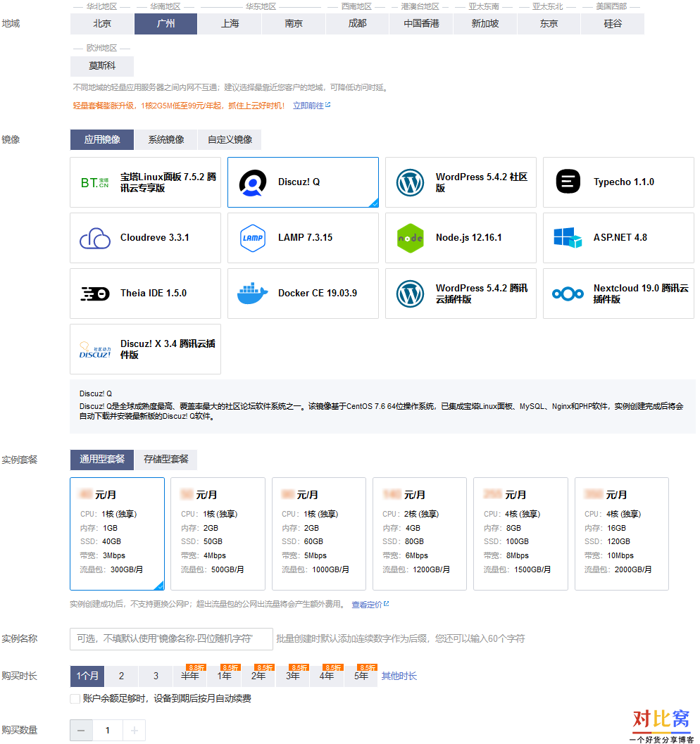Choose the 1个月 purchase duration
700x744 pixels.
[87, 676]
